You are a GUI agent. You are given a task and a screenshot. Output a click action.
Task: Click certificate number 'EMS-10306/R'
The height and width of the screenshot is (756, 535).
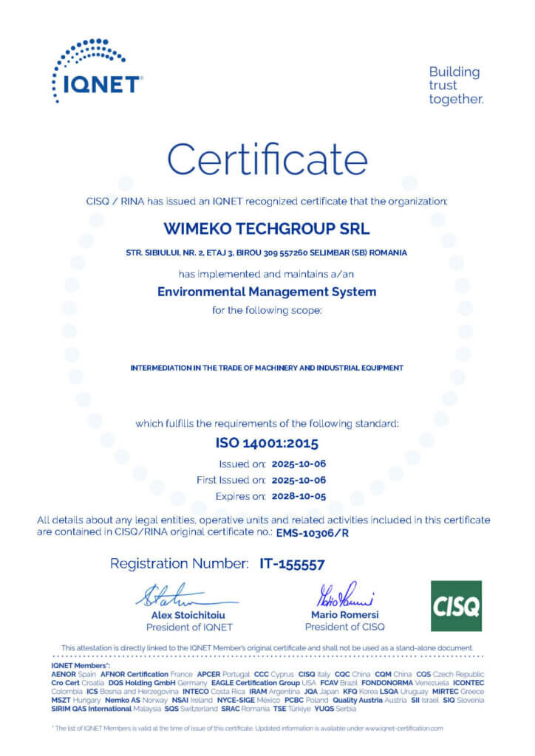pyautogui.click(x=312, y=533)
